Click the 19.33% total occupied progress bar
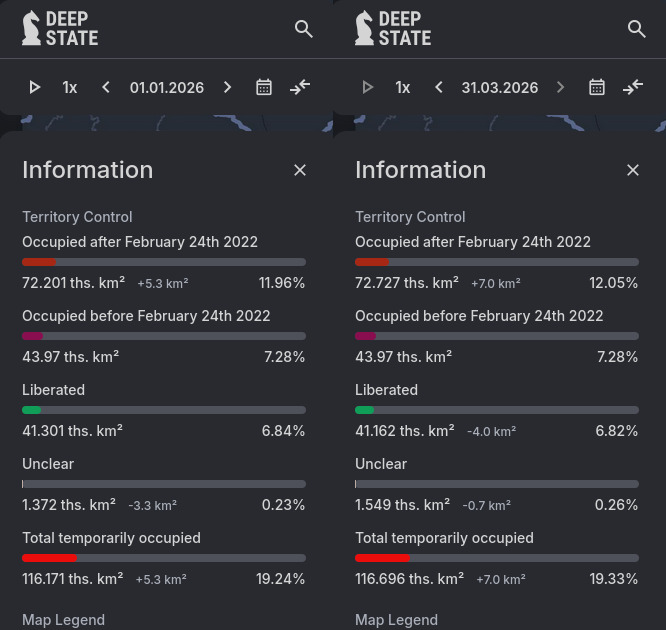 (497, 558)
